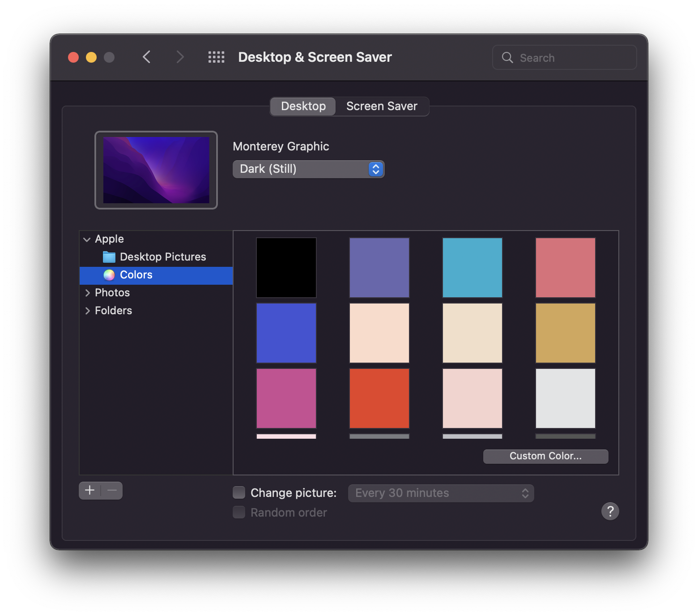Choose the light gray color swatch
The image size is (698, 616).
pos(566,398)
